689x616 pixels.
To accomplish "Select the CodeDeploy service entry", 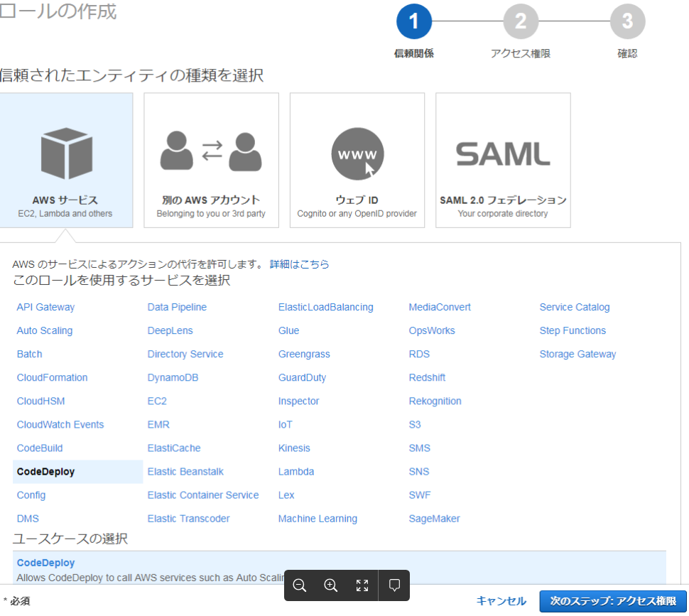I will (x=46, y=471).
